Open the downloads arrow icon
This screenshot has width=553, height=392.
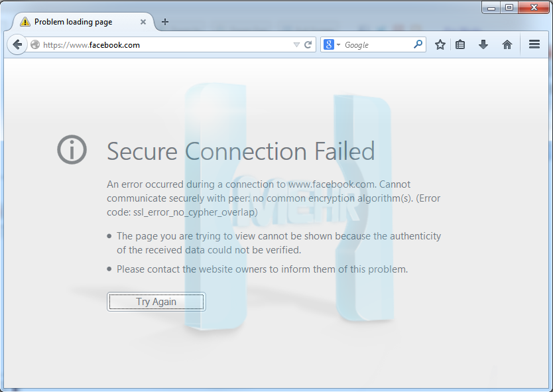tap(483, 45)
